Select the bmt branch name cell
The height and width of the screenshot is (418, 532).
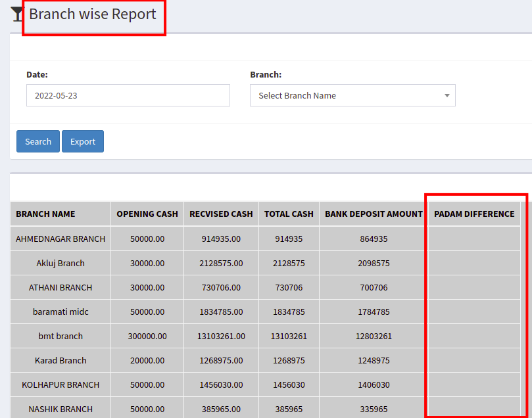point(60,336)
